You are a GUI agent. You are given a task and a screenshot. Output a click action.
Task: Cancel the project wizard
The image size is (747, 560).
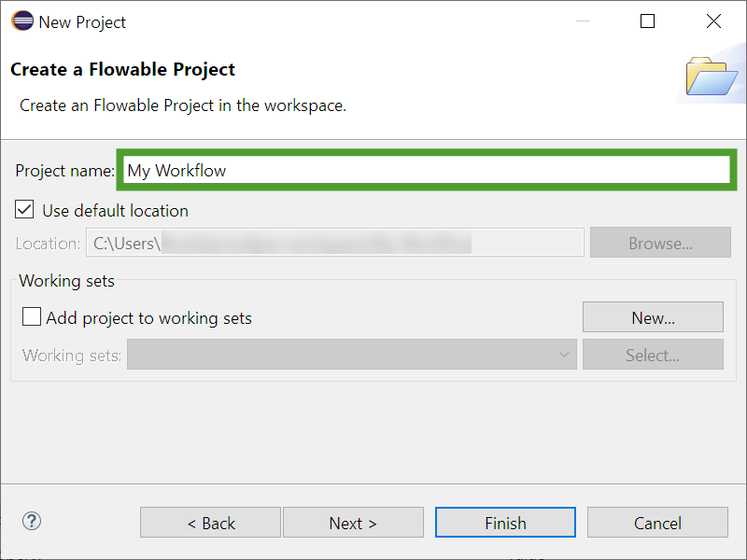[x=657, y=523]
